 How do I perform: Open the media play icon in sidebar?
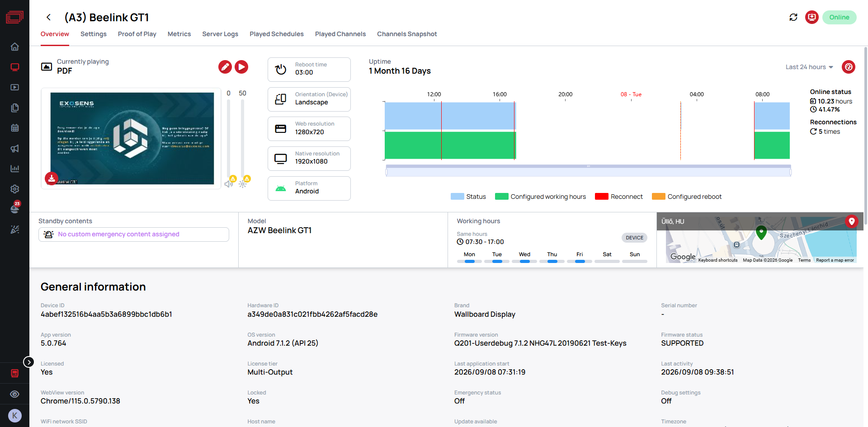pos(15,87)
